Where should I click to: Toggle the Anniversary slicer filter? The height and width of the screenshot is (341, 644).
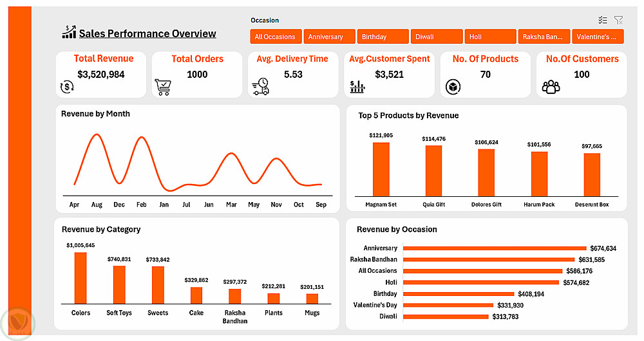point(329,37)
